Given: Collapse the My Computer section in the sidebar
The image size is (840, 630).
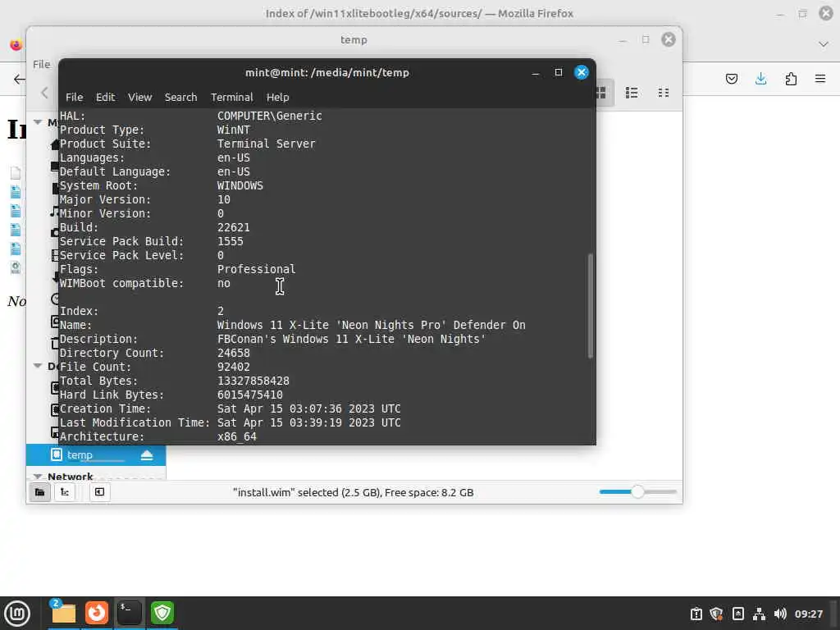Looking at the screenshot, I should pyautogui.click(x=38, y=122).
